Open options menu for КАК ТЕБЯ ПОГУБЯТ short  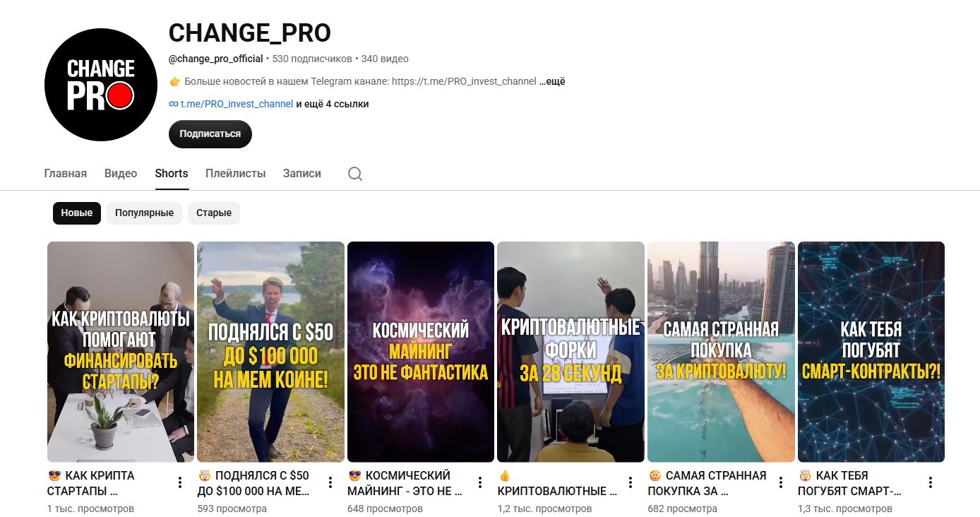pos(931,482)
